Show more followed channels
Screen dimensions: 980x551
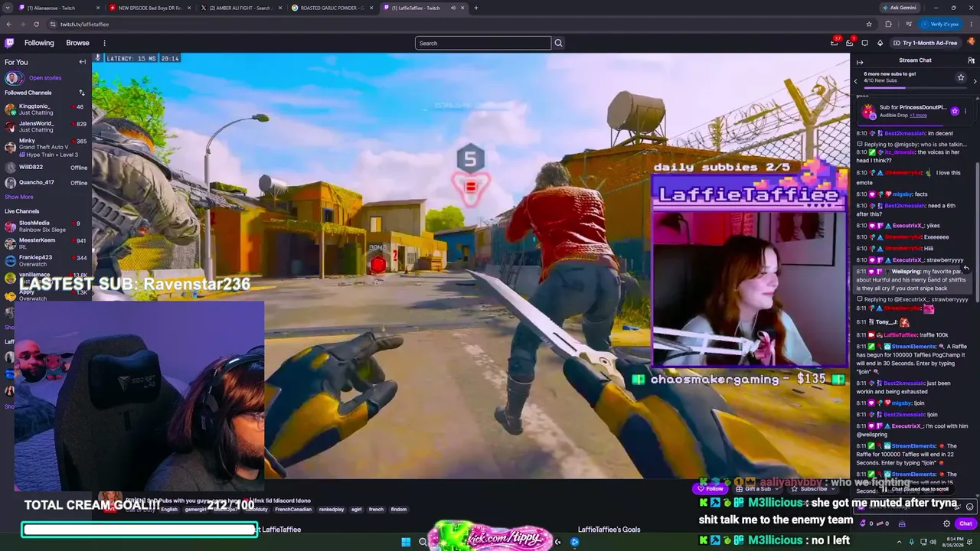pos(19,197)
